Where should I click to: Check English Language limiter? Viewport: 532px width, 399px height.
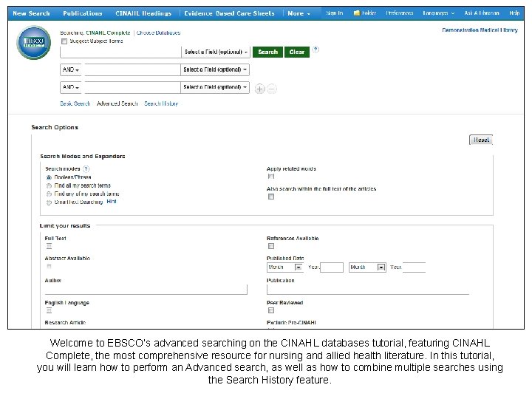coord(50,310)
